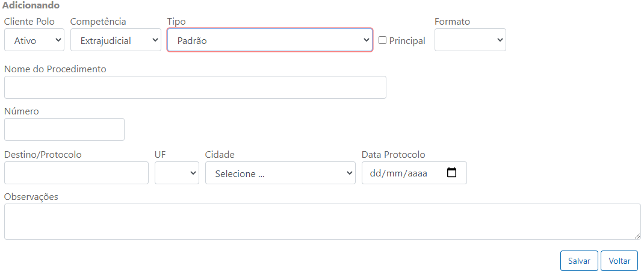
Task: Click the dd/mm/aaaa date text
Action: [x=398, y=173]
